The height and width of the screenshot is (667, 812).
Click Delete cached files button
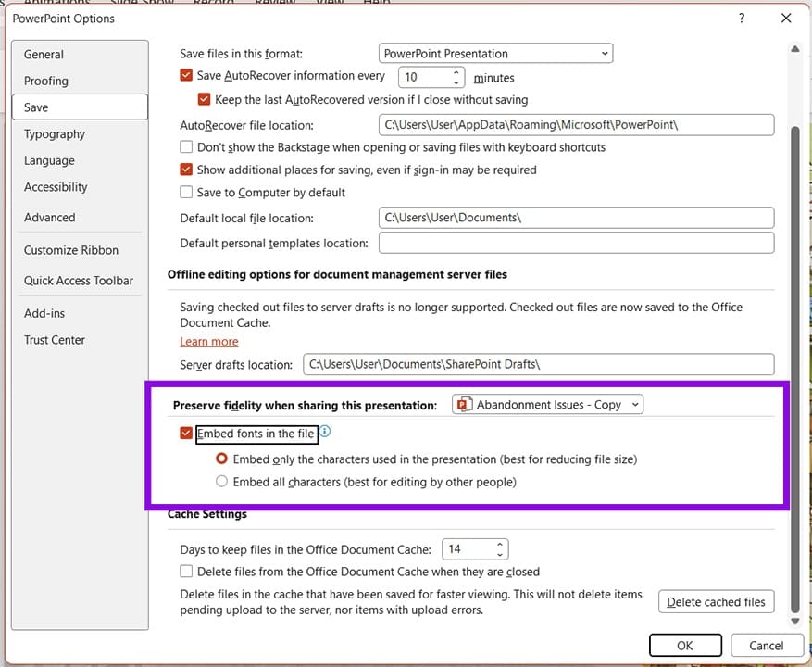point(717,602)
